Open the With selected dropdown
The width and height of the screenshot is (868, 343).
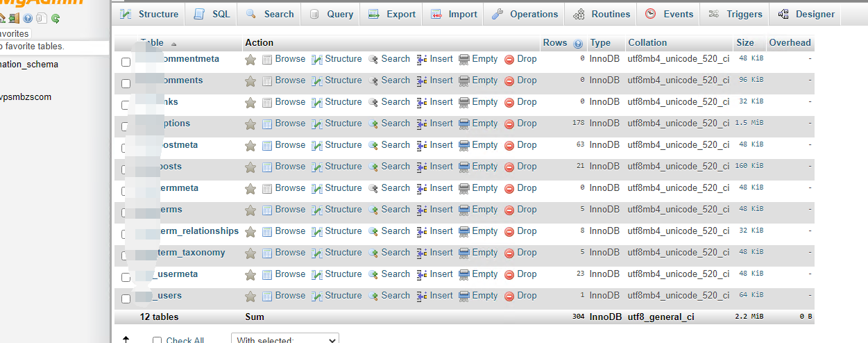284,340
